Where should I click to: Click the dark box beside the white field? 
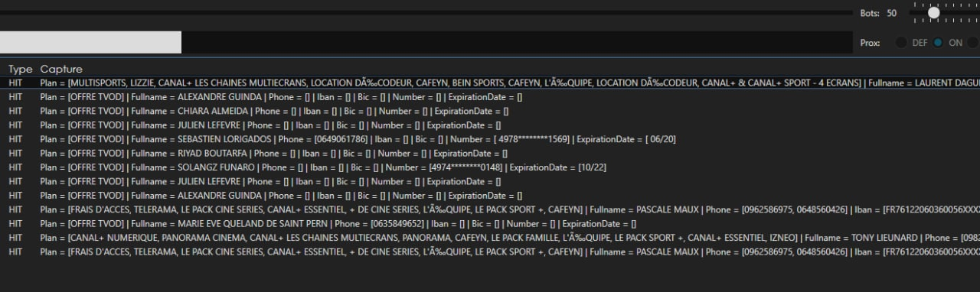[x=517, y=42]
